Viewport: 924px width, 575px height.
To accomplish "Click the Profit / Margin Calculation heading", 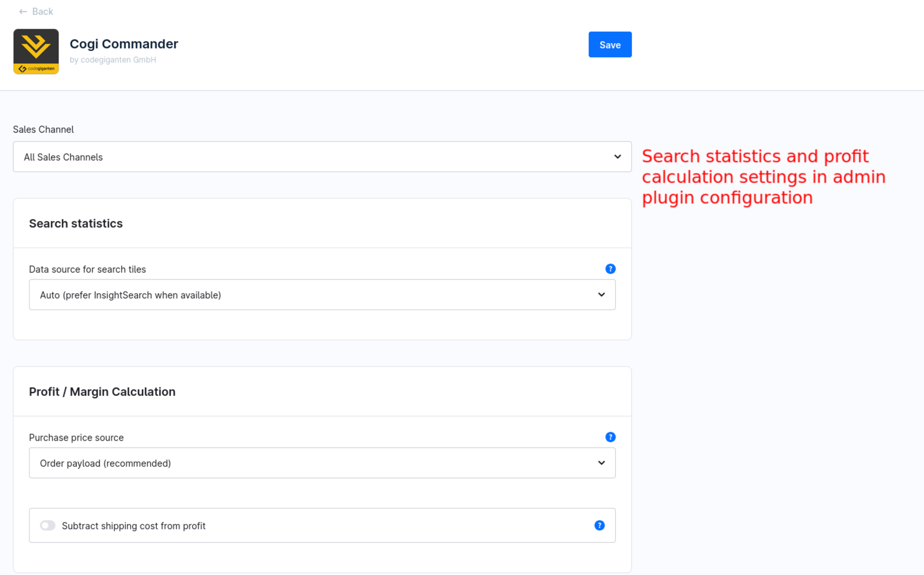I will 102,392.
